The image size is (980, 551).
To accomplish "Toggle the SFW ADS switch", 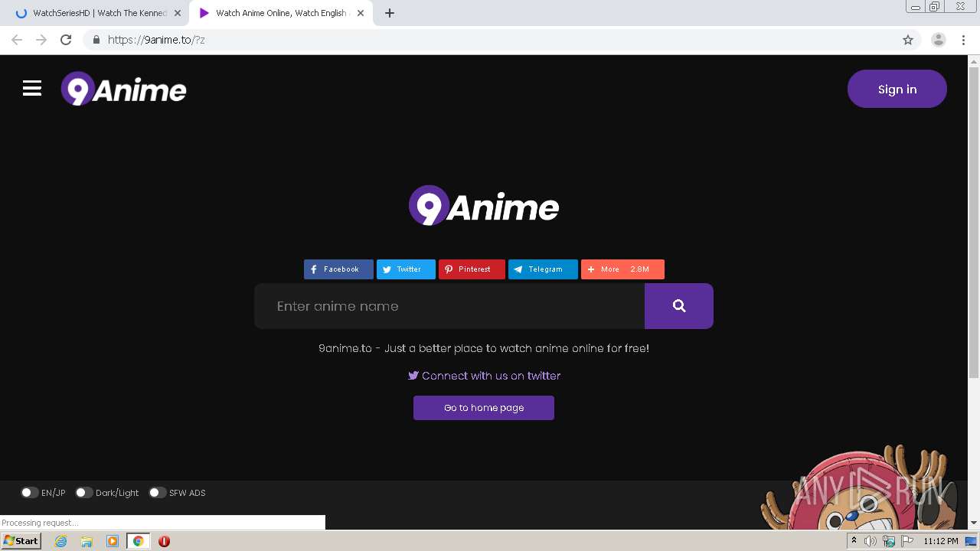I will tap(158, 493).
